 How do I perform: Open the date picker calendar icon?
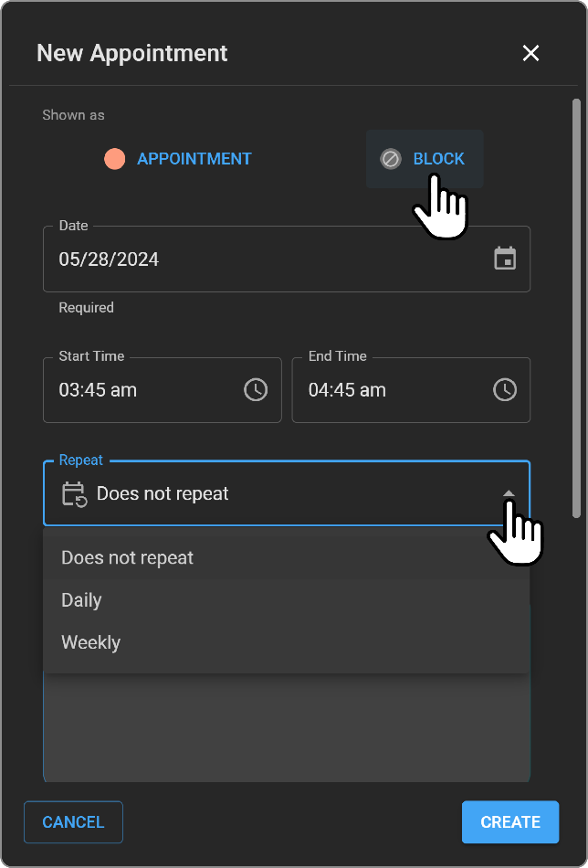(507, 259)
